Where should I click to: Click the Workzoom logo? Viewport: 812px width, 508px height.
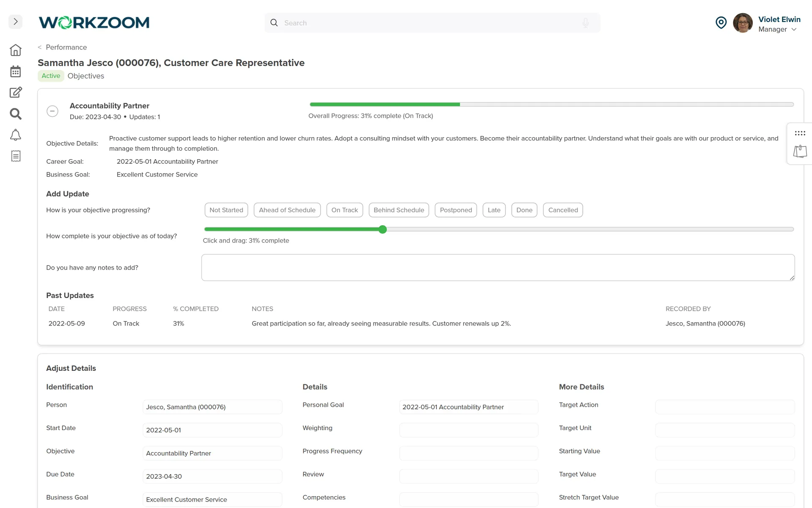tap(94, 22)
